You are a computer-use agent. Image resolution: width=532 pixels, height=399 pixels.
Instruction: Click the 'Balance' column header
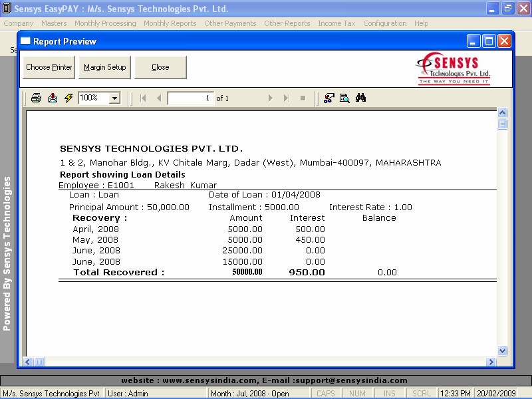(x=379, y=218)
